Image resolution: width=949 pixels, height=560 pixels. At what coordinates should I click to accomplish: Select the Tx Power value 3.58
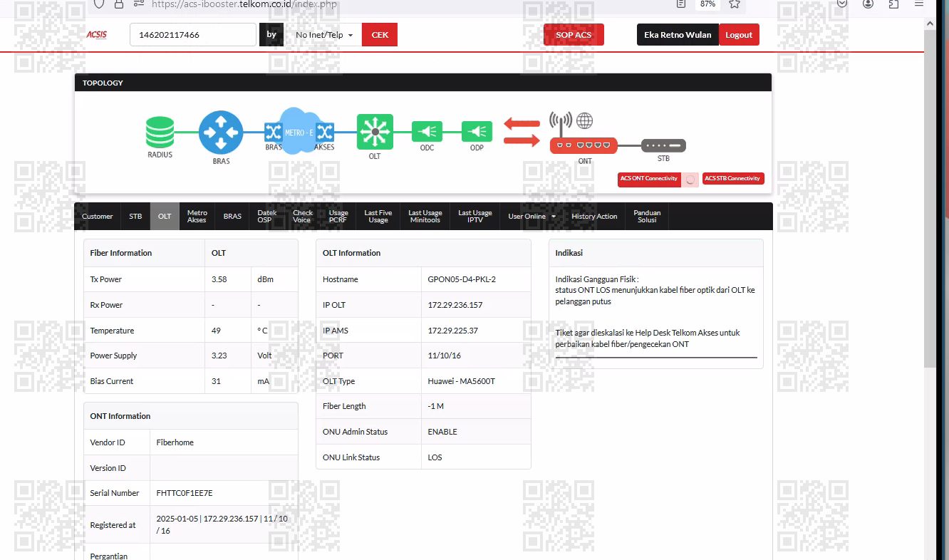pyautogui.click(x=219, y=279)
